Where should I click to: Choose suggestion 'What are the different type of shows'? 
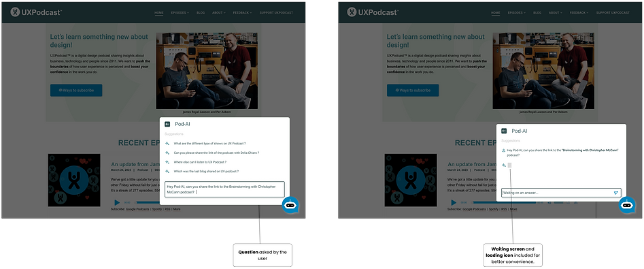209,144
